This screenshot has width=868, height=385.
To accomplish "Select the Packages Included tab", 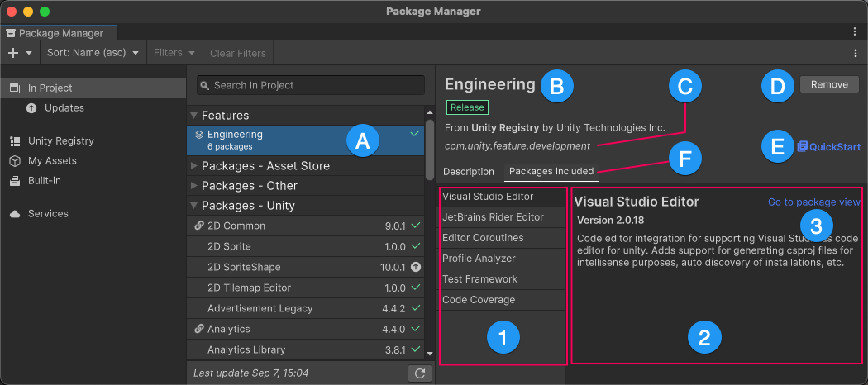I will coord(551,172).
